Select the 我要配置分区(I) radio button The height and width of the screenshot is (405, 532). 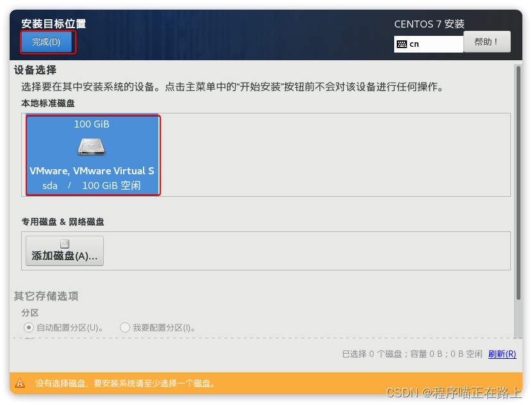[x=125, y=327]
